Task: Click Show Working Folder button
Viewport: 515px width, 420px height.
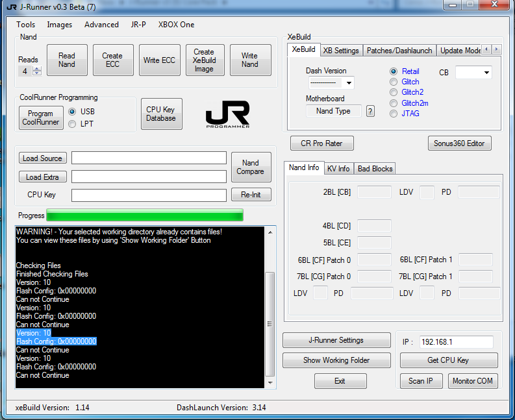Action: click(336, 360)
